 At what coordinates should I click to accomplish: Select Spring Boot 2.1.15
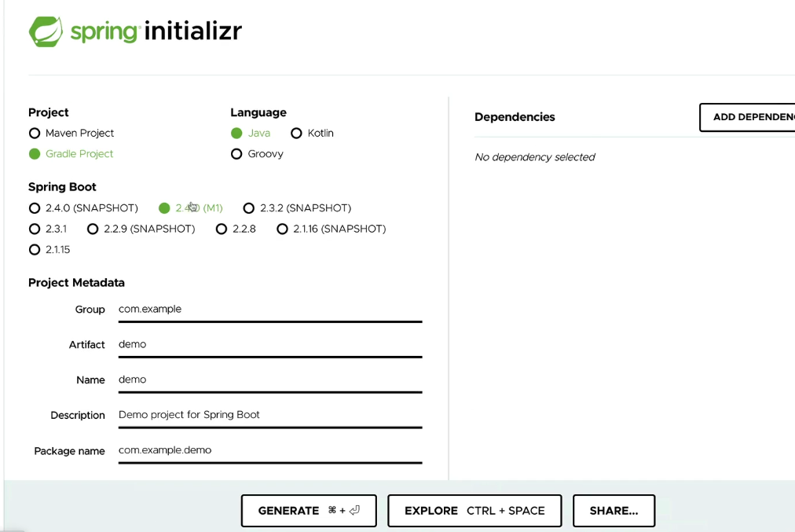pos(35,250)
